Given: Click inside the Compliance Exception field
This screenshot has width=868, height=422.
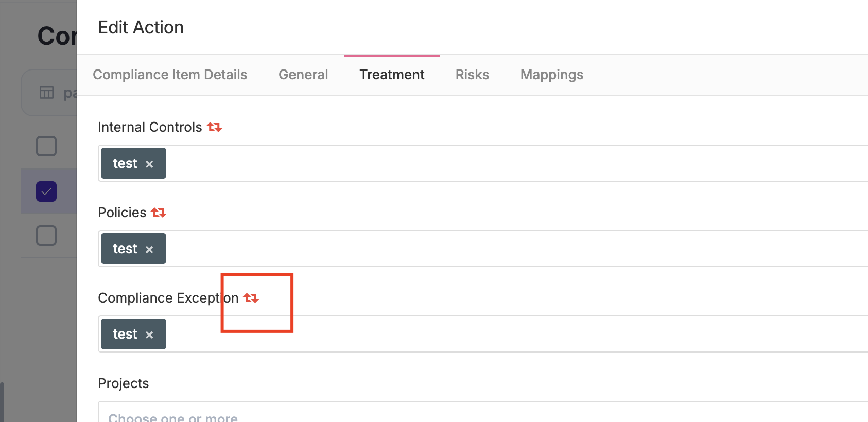Looking at the screenshot, I should tap(483, 334).
